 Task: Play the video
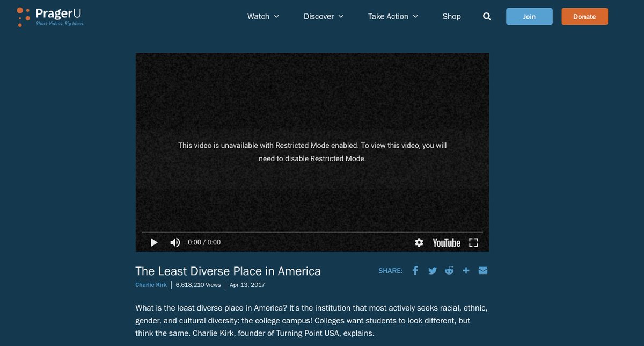coord(154,242)
